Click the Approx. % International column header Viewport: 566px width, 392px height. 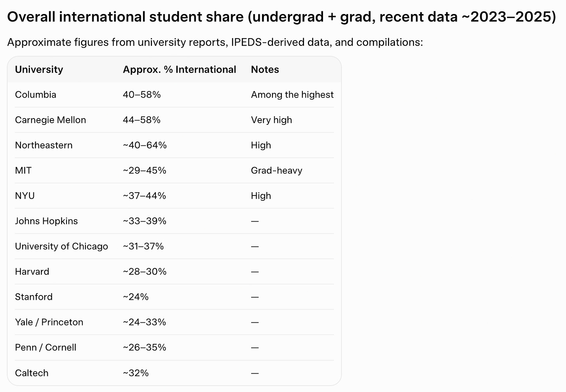[179, 70]
